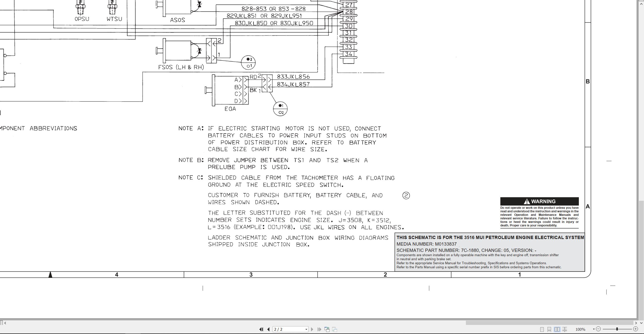Click the circled 2 note marker
644x334 pixels.
pos(406,195)
